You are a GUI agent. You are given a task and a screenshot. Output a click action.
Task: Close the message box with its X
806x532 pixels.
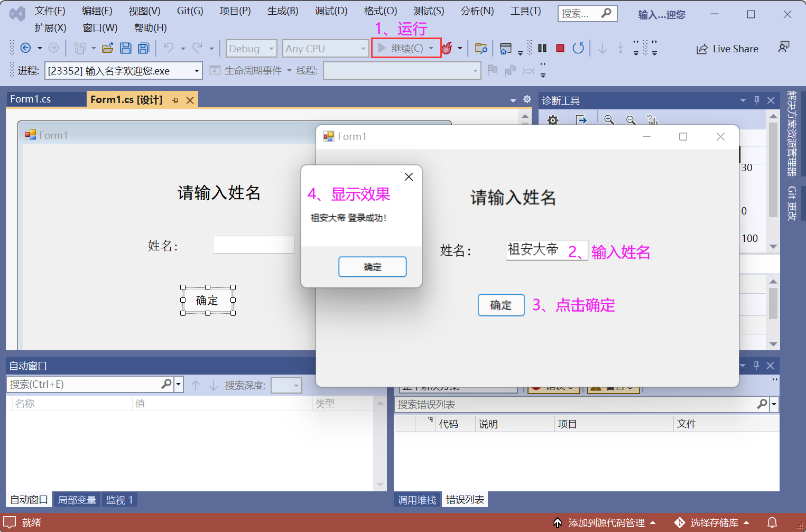[x=409, y=177]
